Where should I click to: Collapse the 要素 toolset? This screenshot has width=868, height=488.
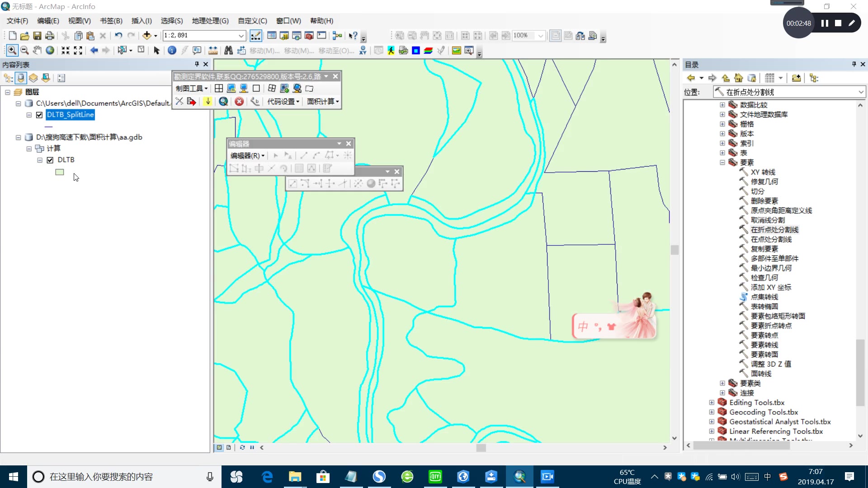(722, 162)
